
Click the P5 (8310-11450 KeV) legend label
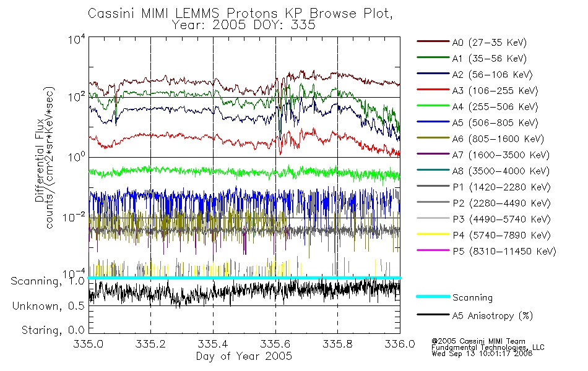[504, 252]
